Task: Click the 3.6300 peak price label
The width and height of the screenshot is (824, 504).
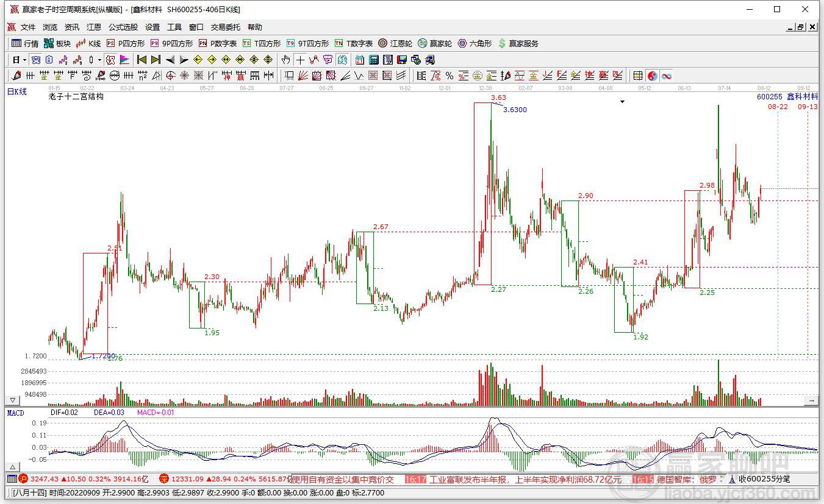Action: (515, 110)
